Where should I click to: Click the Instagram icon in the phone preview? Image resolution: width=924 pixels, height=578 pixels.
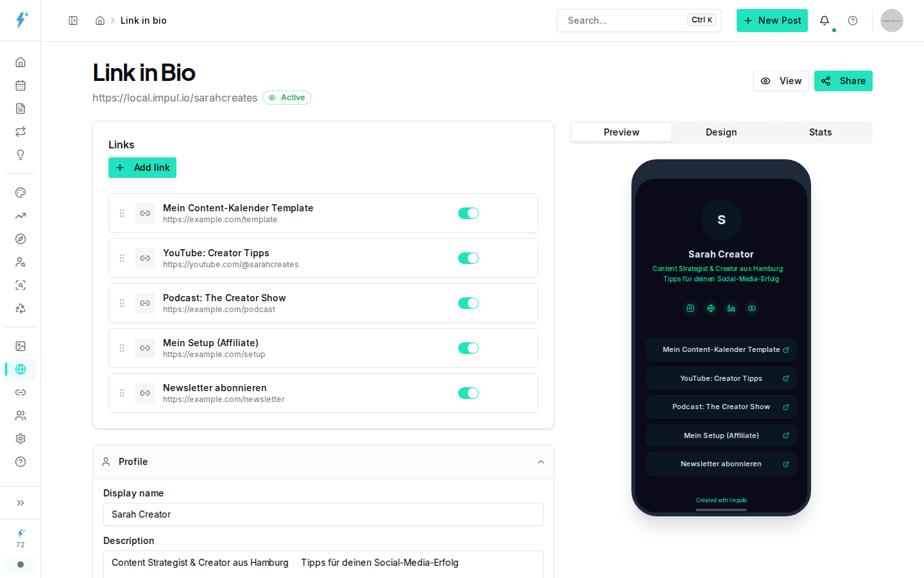click(690, 308)
